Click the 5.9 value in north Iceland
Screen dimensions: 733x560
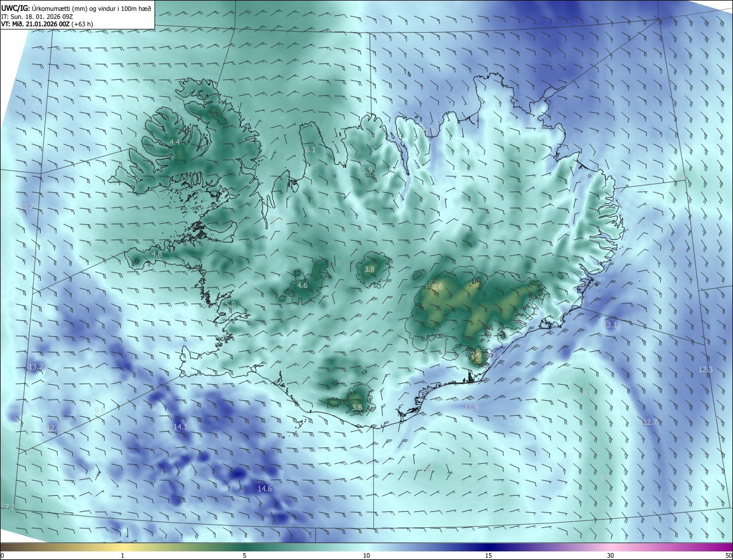click(367, 171)
